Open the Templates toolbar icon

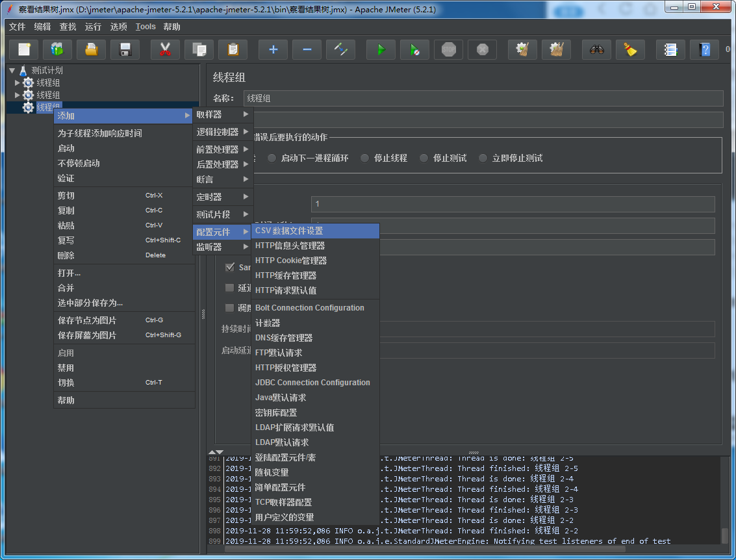click(x=57, y=49)
